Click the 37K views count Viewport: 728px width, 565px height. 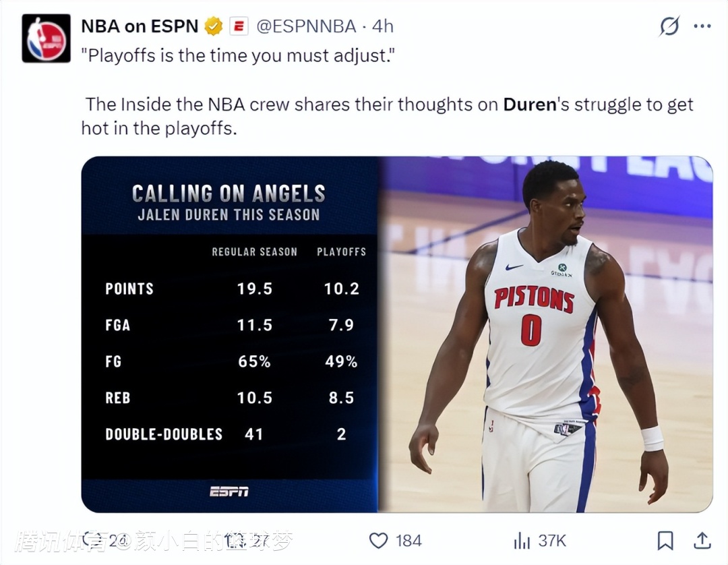[x=552, y=541]
